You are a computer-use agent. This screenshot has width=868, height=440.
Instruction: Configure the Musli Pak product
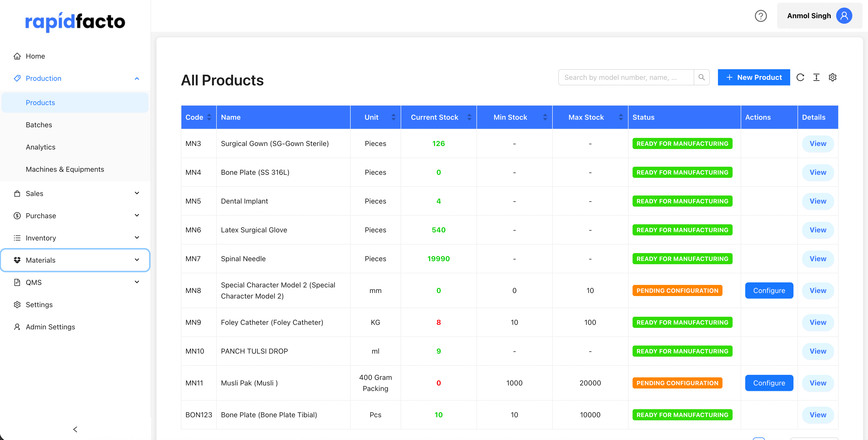pyautogui.click(x=769, y=383)
